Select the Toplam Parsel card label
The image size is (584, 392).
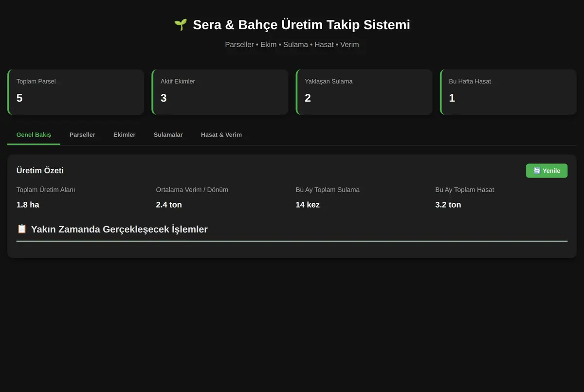point(36,81)
